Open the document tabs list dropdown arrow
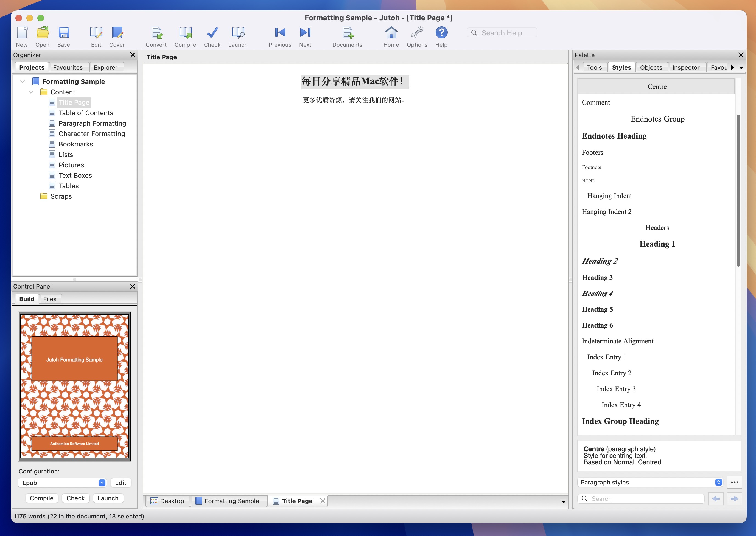Viewport: 756px width, 536px height. 564,501
